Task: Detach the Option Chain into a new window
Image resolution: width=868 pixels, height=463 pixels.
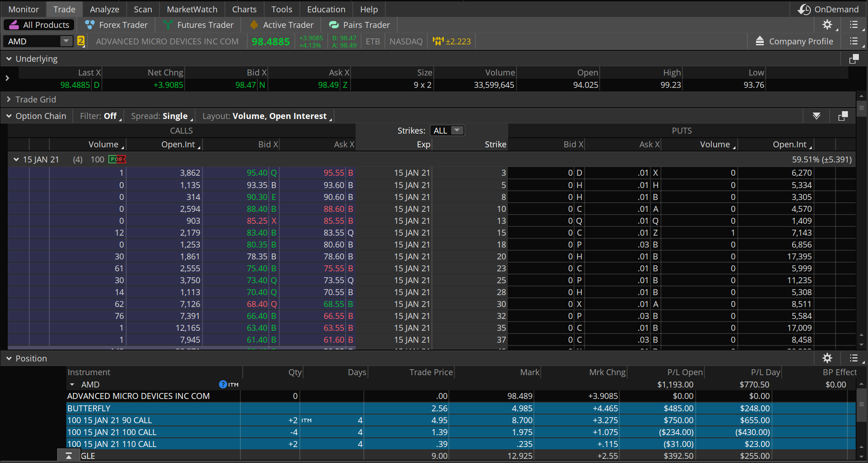Action: pyautogui.click(x=843, y=116)
